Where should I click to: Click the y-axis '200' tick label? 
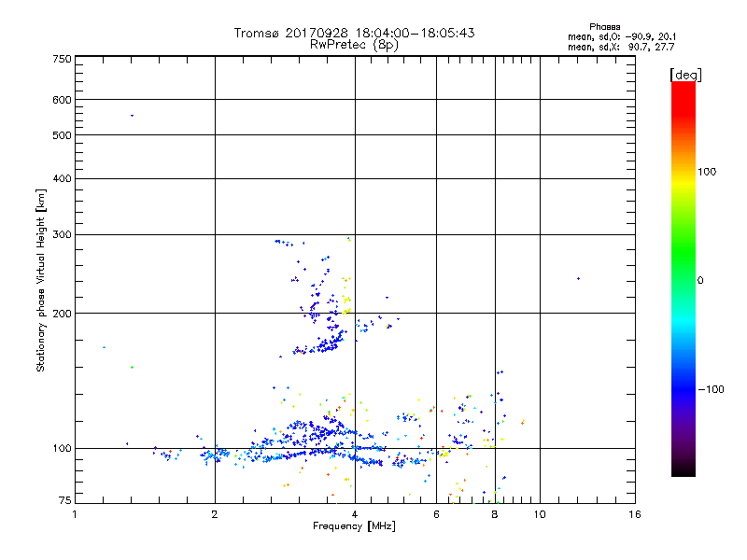coord(62,314)
